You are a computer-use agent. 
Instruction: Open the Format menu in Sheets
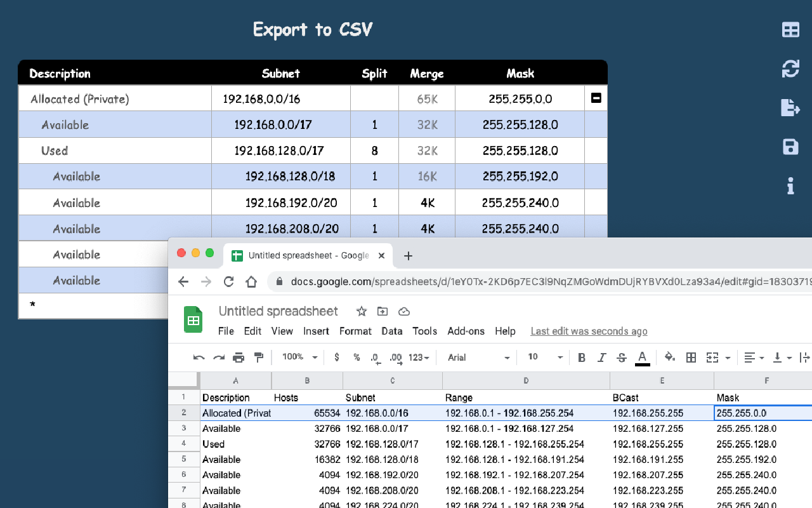(x=355, y=331)
